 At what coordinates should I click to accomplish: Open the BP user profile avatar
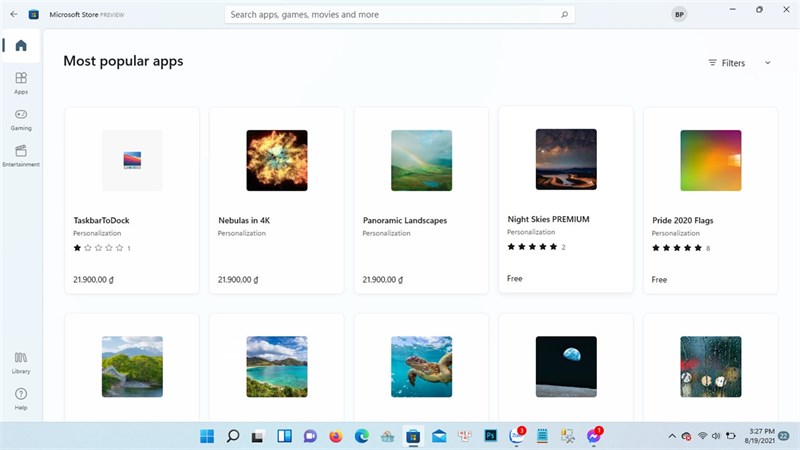pyautogui.click(x=679, y=14)
